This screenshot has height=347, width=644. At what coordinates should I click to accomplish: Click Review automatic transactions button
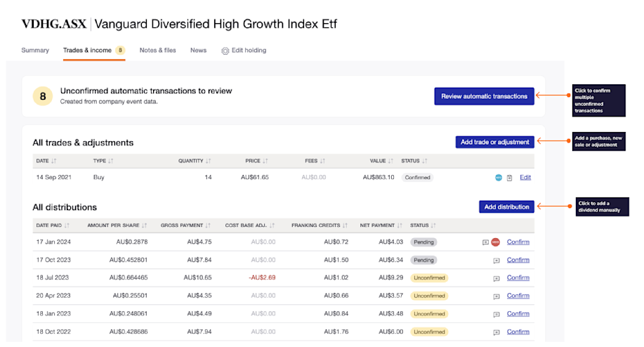pyautogui.click(x=485, y=96)
